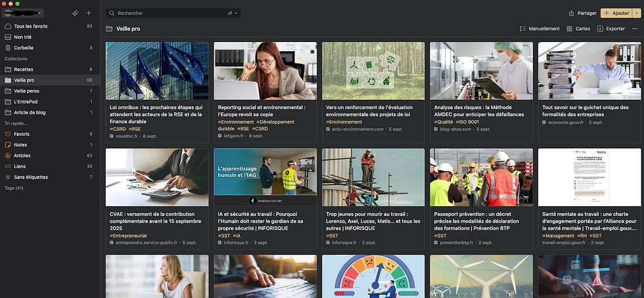Open the Manuellement sort menu
The height and width of the screenshot is (298, 644).
540,29
